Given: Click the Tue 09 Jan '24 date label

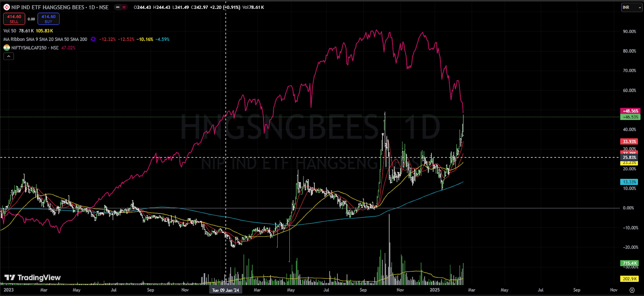Looking at the screenshot, I should [x=225, y=290].
